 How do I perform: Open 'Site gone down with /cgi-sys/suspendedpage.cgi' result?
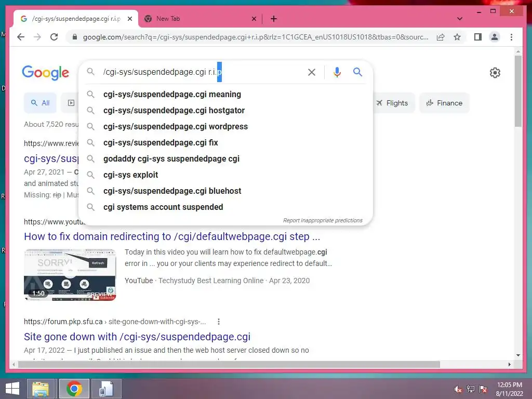[137, 337]
